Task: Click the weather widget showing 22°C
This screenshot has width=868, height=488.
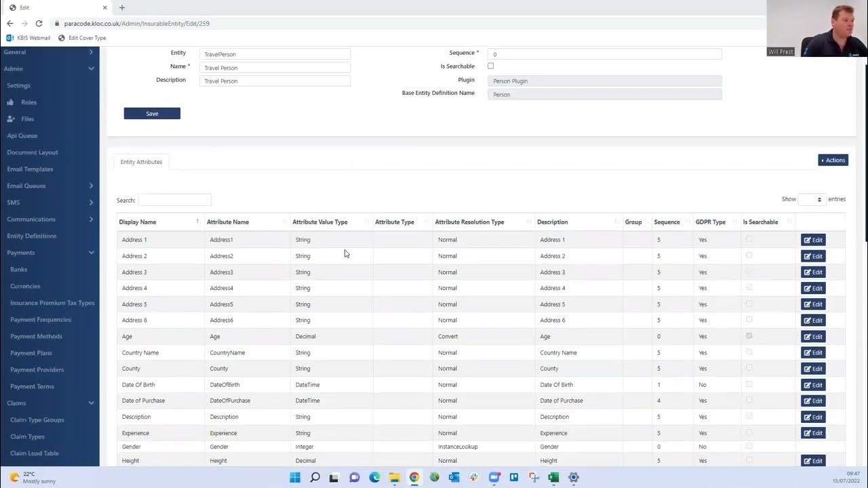Action: [33, 477]
